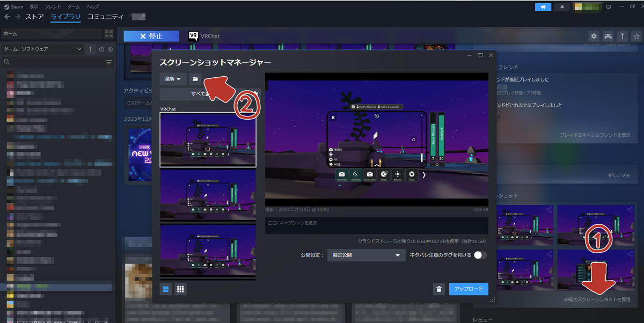Open the ゲーム menu
Image resolution: width=644 pixels, height=323 pixels.
point(74,6)
